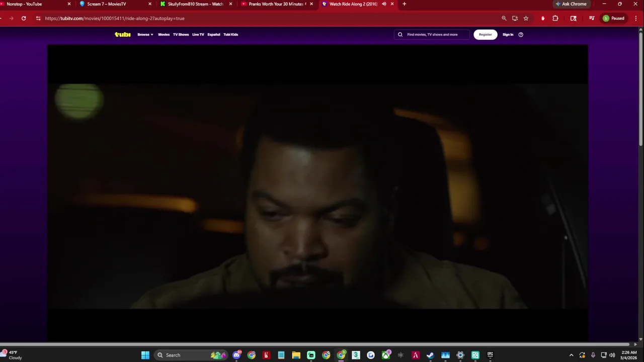Go to the Español section
Viewport: 644px width, 362px height.
pos(214,35)
